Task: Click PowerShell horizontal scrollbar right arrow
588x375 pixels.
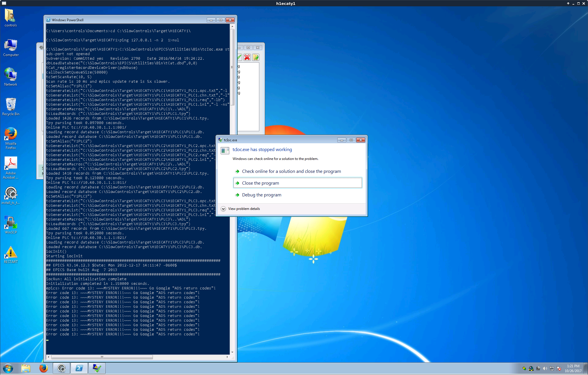Action: point(227,357)
